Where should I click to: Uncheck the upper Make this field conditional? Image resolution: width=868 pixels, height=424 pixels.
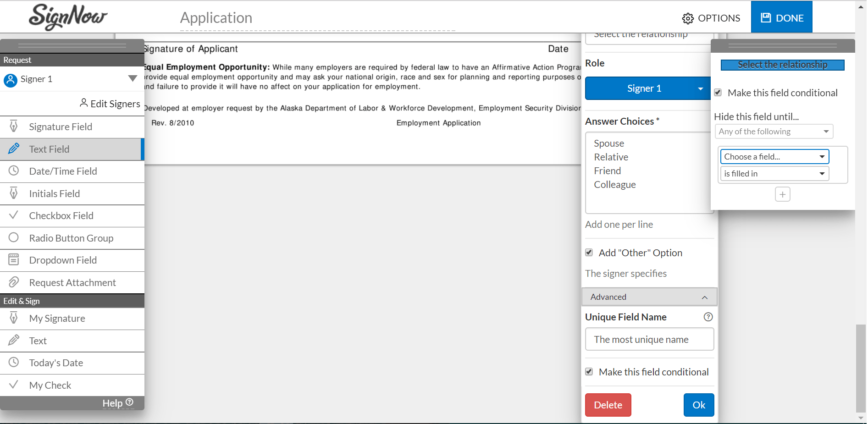pos(718,92)
